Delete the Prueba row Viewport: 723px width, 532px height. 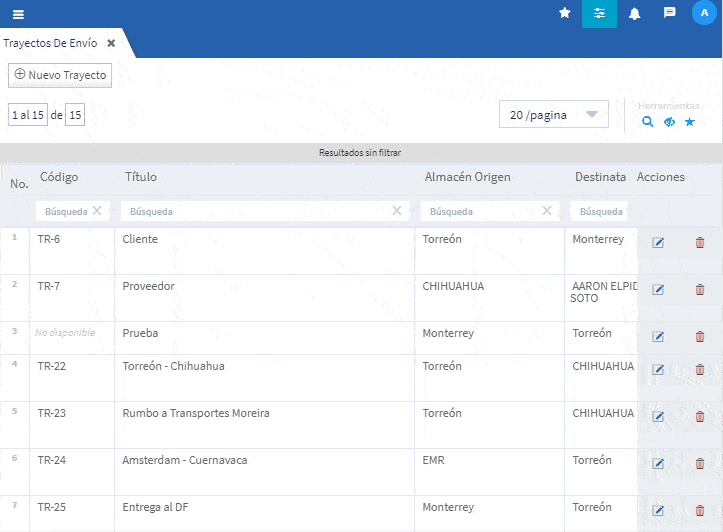699,337
